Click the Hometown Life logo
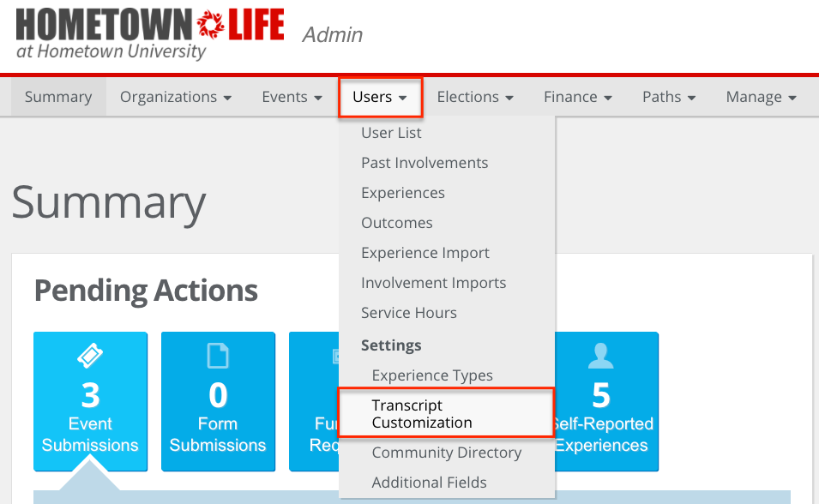The image size is (819, 504). (150, 34)
